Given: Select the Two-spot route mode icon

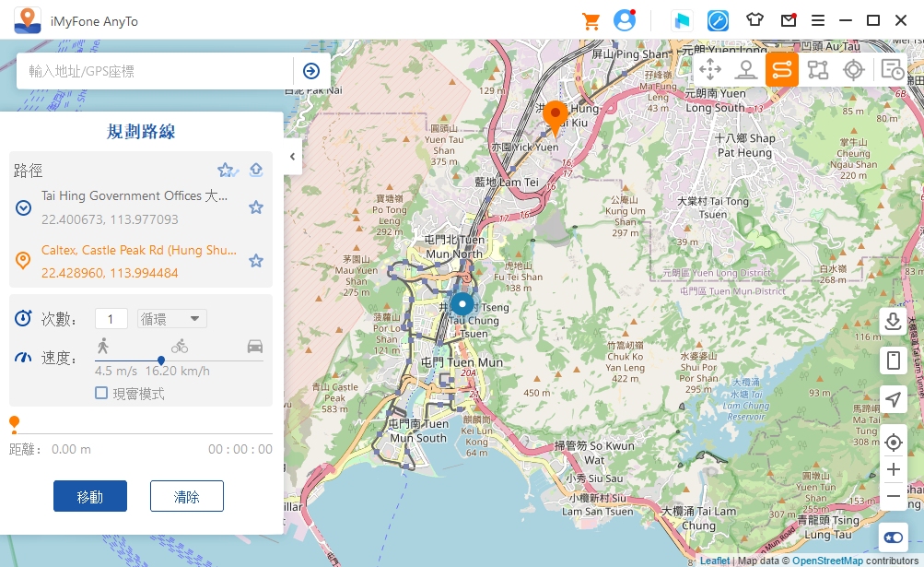Looking at the screenshot, I should [x=782, y=70].
